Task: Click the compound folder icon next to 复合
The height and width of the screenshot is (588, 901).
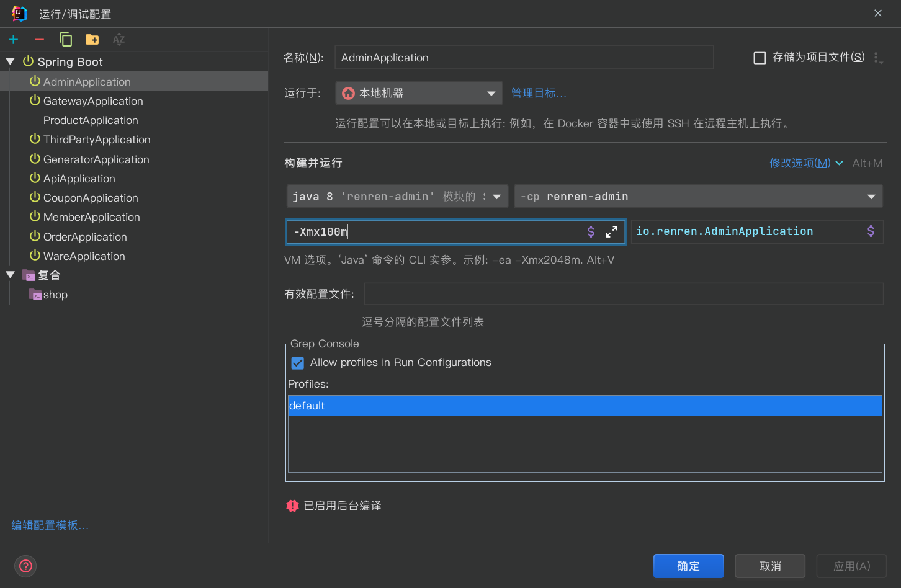Action: [29, 275]
